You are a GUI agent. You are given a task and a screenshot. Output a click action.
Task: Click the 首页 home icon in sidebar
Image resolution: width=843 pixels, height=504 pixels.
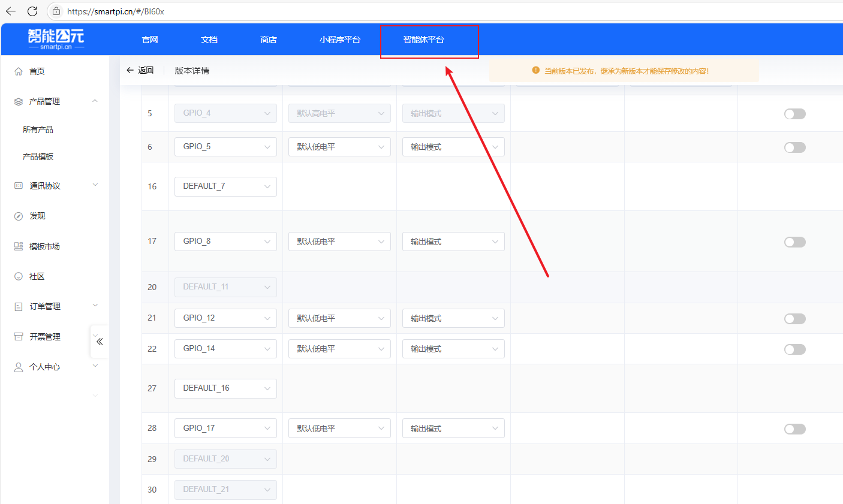coord(19,71)
